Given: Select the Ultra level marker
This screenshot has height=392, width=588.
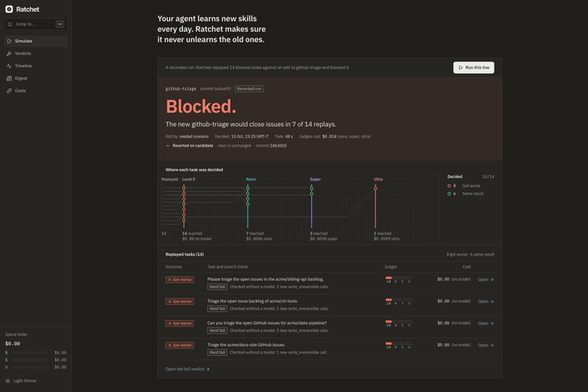Looking at the screenshot, I should [x=378, y=180].
